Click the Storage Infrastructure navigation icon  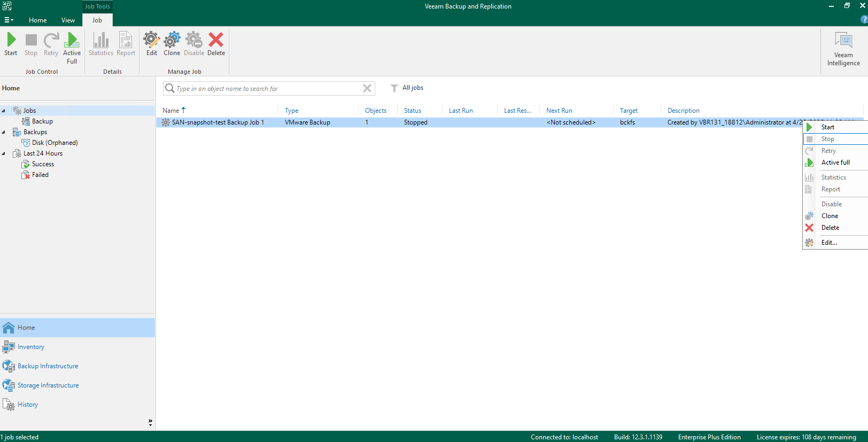9,385
